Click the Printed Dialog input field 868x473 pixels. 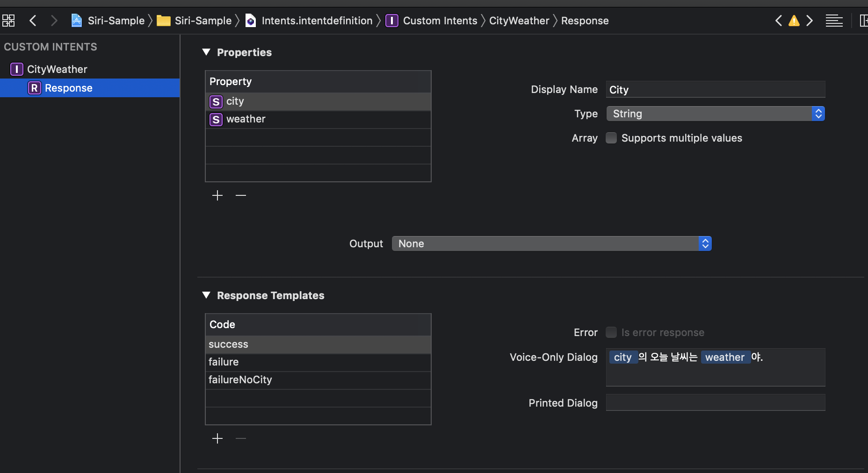click(x=715, y=402)
